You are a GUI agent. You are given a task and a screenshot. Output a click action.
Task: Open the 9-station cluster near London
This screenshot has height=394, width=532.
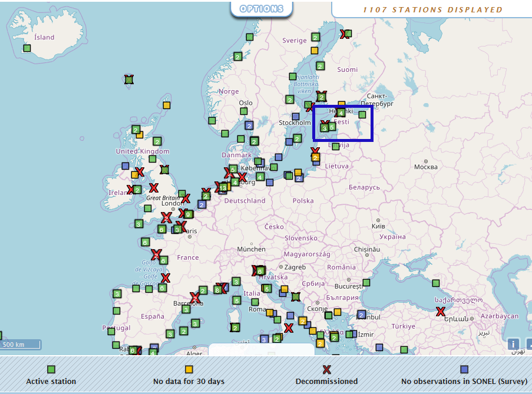(188, 214)
